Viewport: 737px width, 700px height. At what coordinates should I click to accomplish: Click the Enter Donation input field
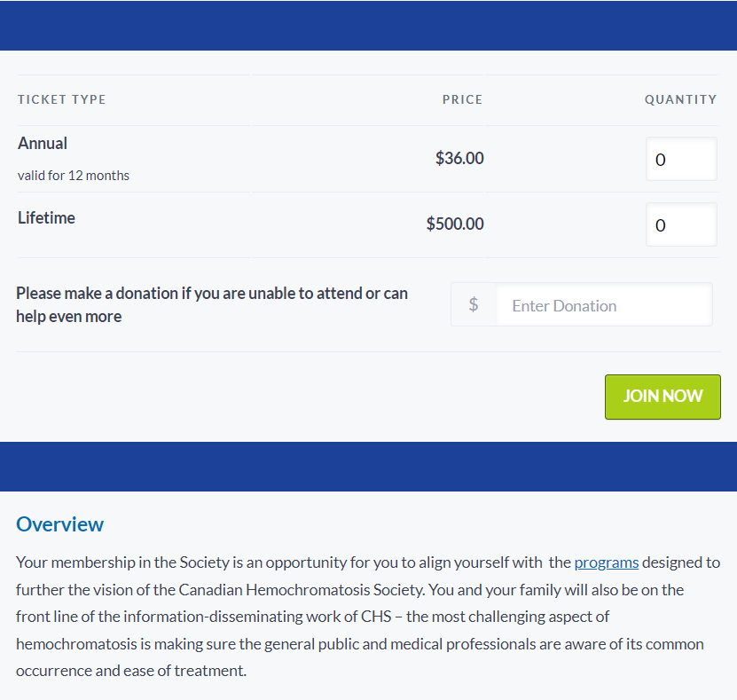(x=604, y=305)
